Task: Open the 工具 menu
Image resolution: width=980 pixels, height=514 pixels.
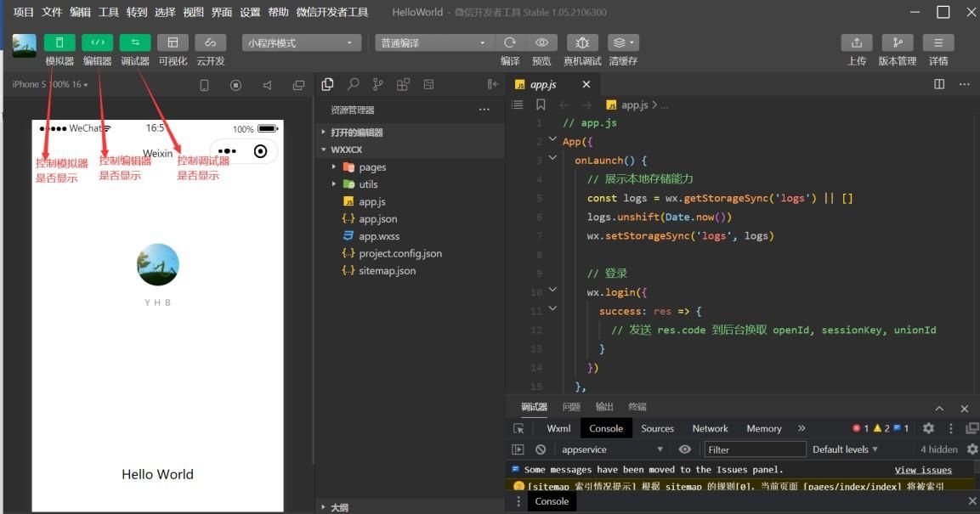Action: [108, 12]
